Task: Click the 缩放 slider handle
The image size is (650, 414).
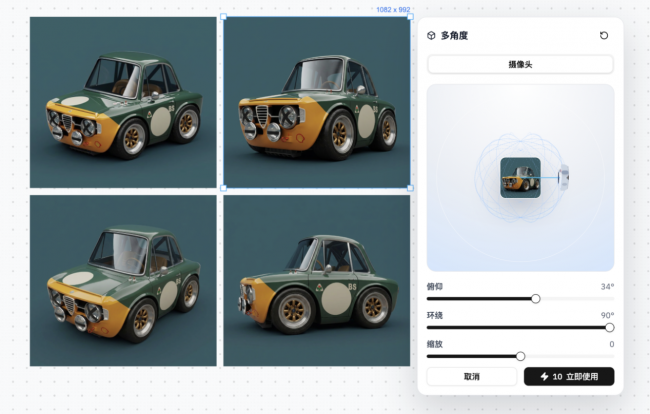Action: click(520, 356)
